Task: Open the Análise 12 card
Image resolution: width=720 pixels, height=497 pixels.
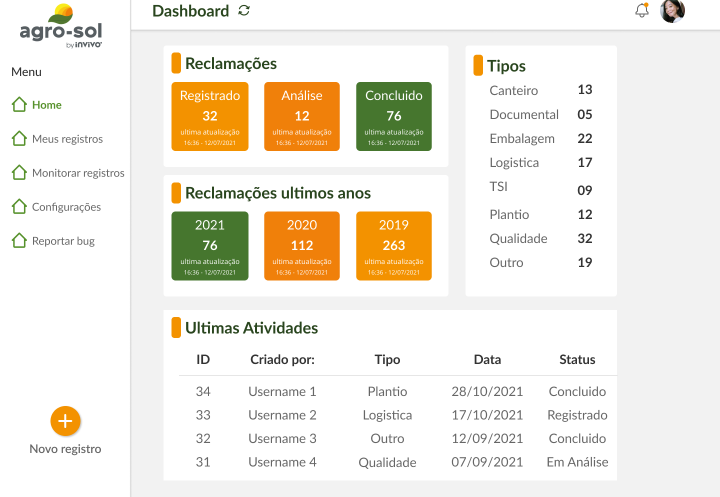Action: pyautogui.click(x=302, y=116)
